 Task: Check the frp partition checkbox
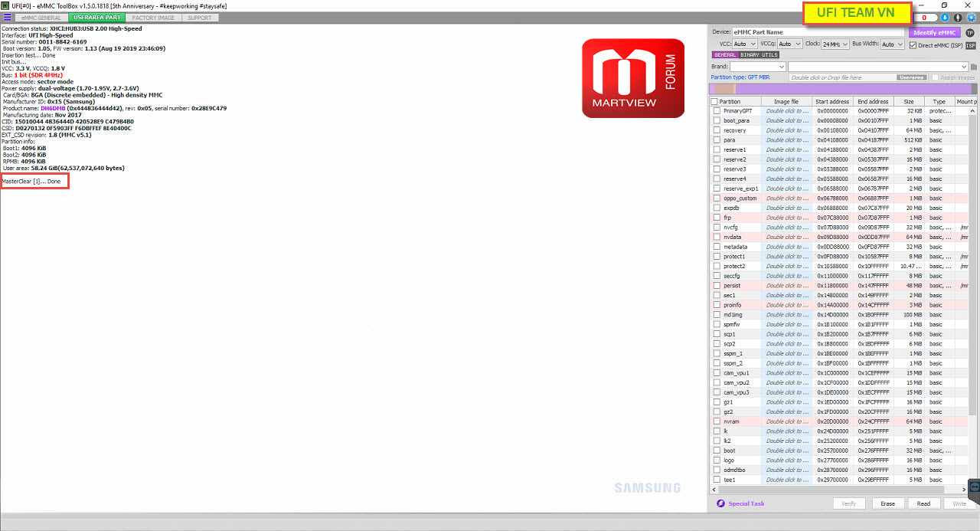717,218
